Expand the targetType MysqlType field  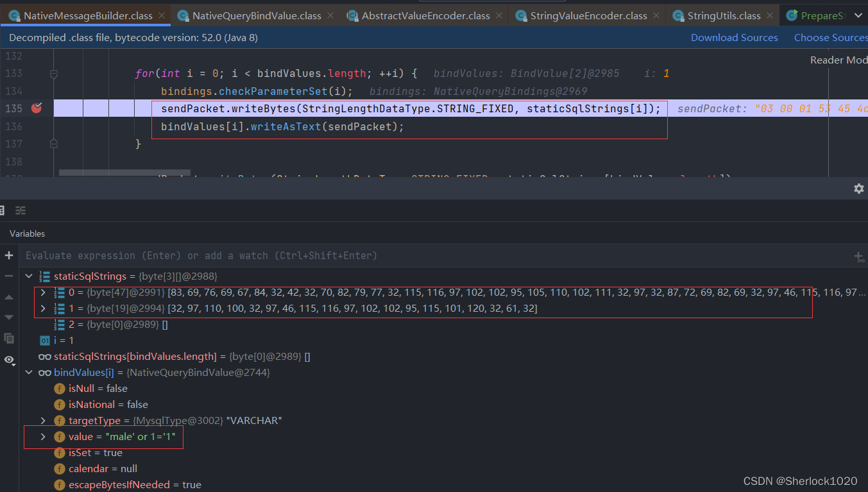[43, 421]
